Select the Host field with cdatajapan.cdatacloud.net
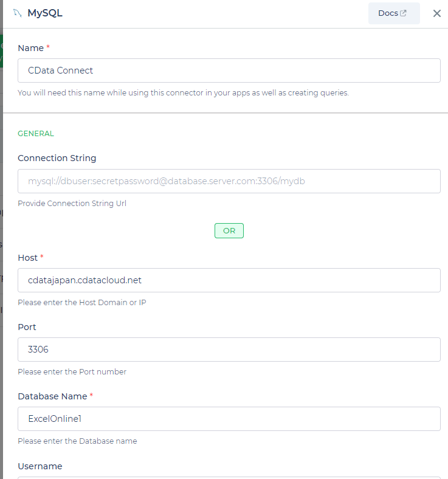 coord(229,280)
